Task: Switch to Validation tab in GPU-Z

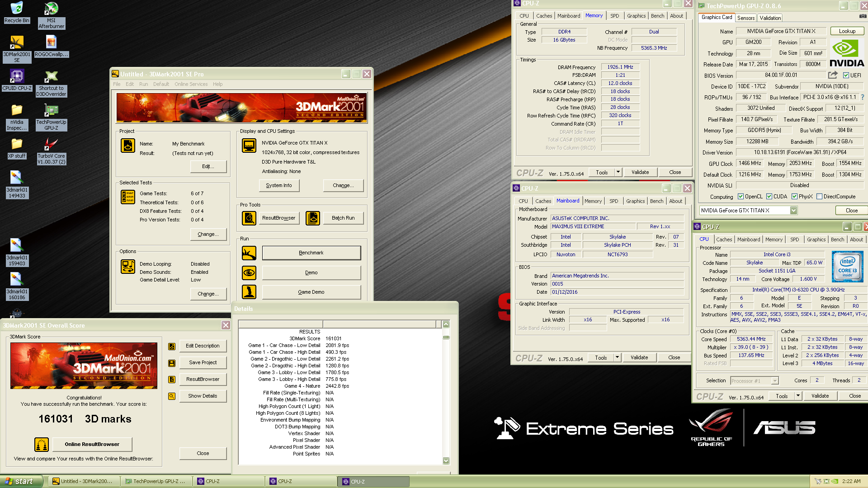Action: tap(770, 18)
